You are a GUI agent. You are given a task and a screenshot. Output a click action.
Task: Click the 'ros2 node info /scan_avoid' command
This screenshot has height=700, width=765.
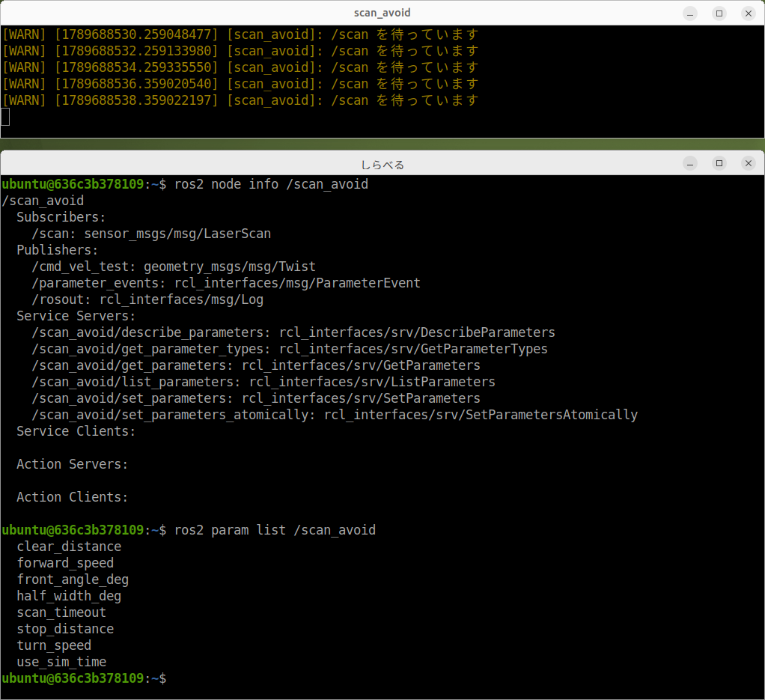coord(271,184)
